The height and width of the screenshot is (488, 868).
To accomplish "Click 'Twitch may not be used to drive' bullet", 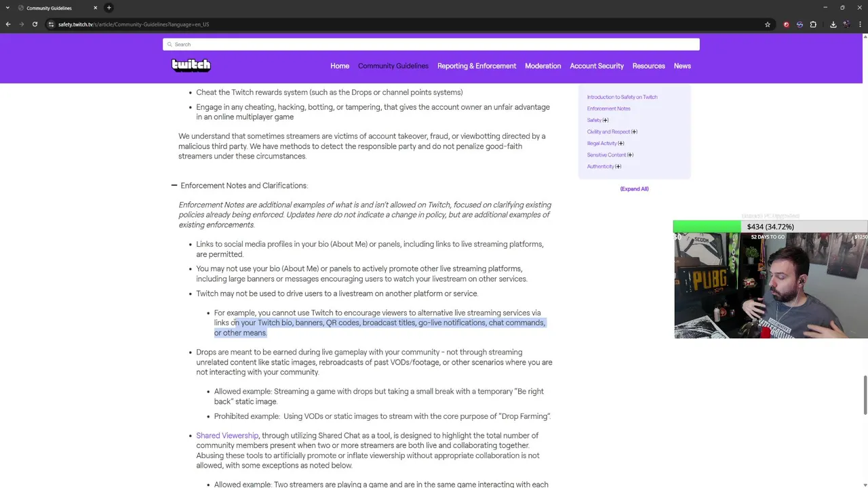I will click(337, 293).
